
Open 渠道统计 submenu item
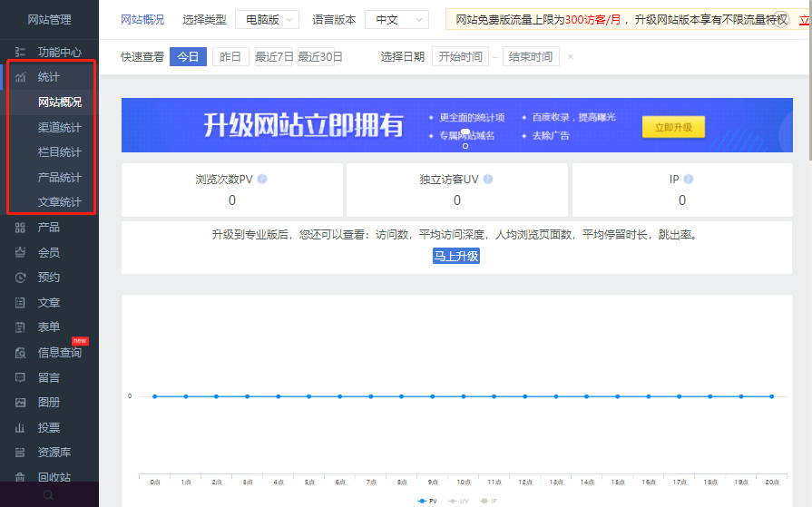(60, 127)
